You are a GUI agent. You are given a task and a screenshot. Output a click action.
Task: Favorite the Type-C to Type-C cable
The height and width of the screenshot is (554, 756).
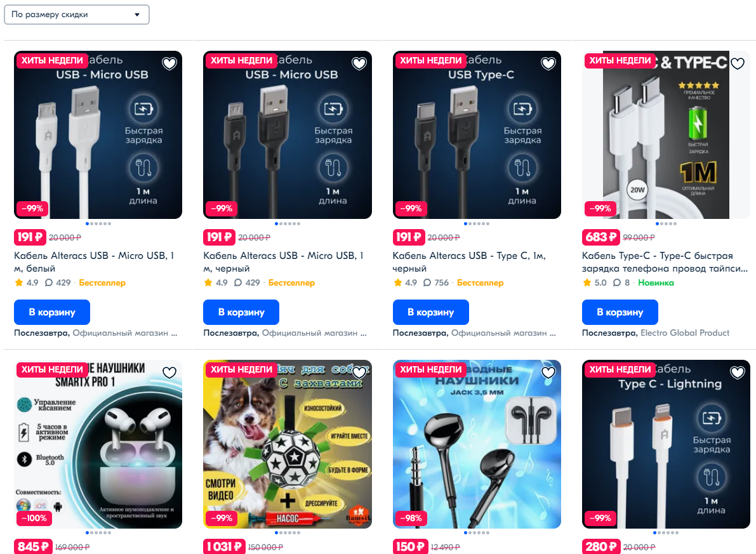click(x=737, y=63)
